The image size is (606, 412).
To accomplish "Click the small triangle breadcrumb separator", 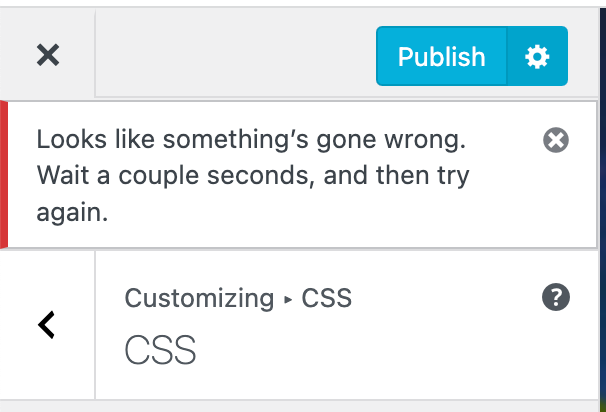I will (x=288, y=299).
